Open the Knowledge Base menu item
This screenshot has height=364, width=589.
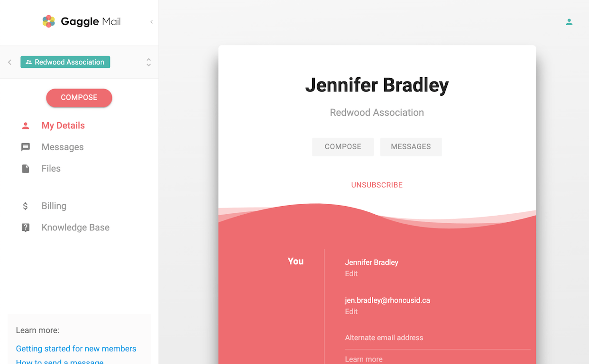pos(75,227)
